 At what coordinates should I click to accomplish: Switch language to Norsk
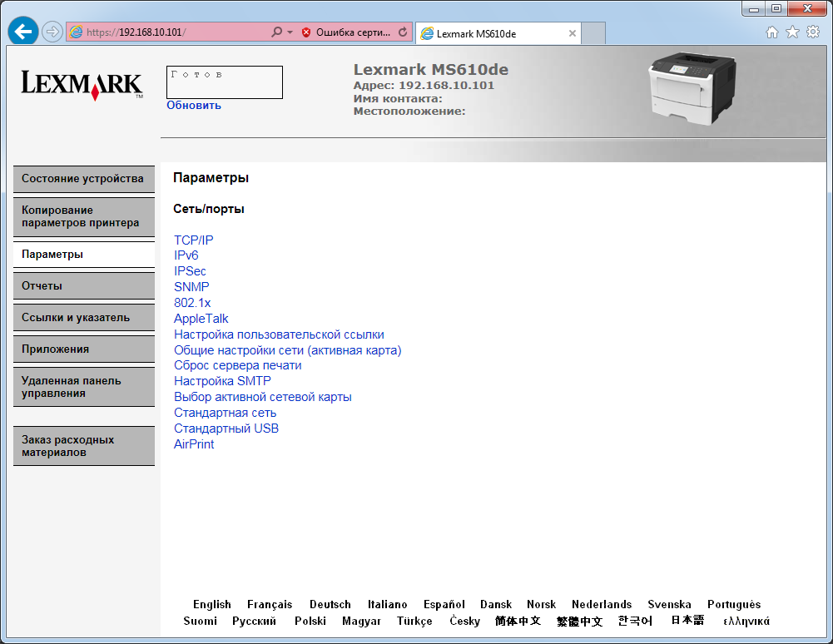[542, 605]
